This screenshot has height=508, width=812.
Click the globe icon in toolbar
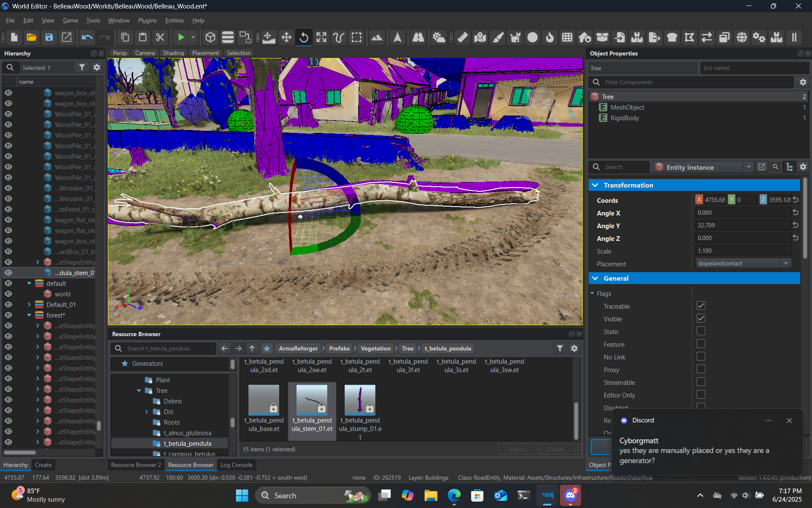click(741, 37)
